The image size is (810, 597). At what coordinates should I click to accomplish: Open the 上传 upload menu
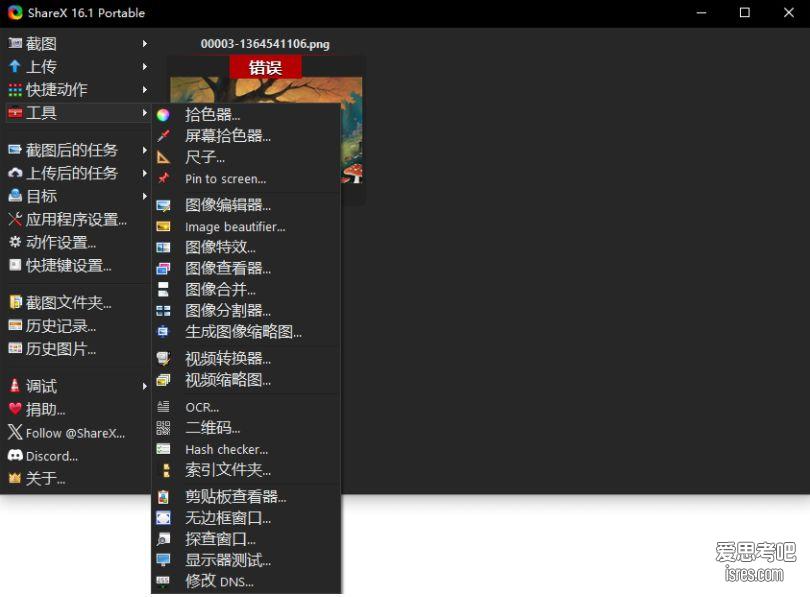click(77, 67)
